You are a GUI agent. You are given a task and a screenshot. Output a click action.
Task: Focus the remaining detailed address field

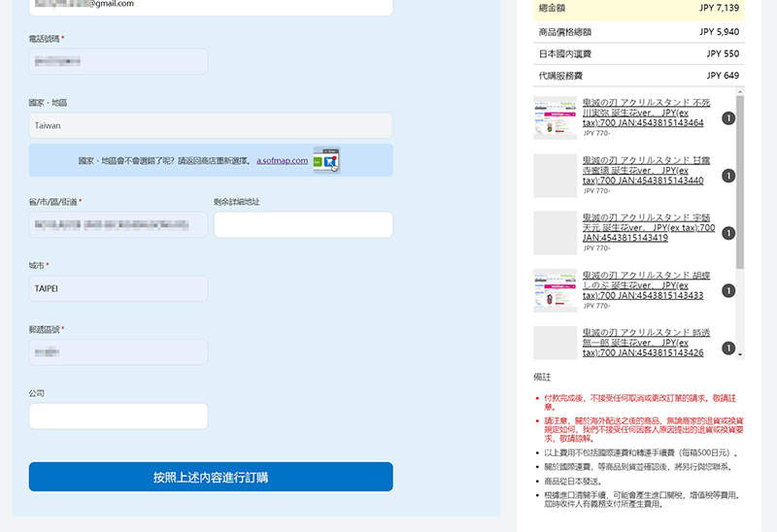pos(303,224)
